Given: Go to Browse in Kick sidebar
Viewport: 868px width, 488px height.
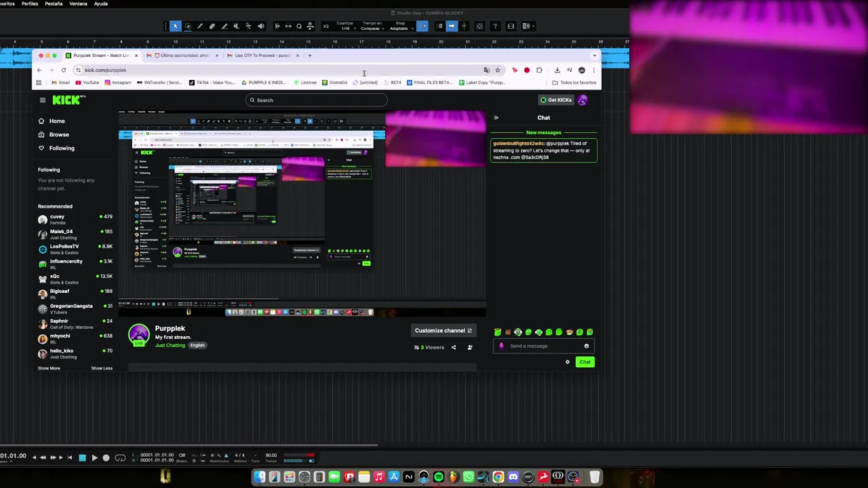Looking at the screenshot, I should 59,135.
